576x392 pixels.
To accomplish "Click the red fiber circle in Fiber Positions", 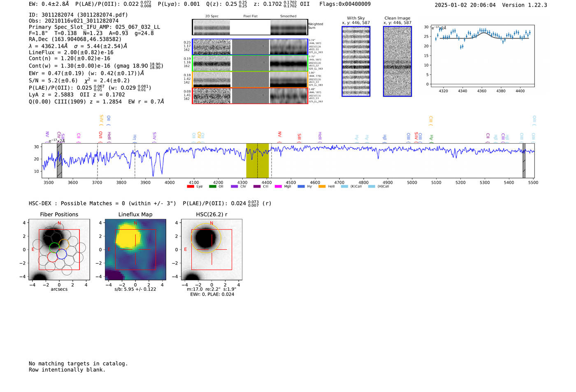I will point(52,257).
